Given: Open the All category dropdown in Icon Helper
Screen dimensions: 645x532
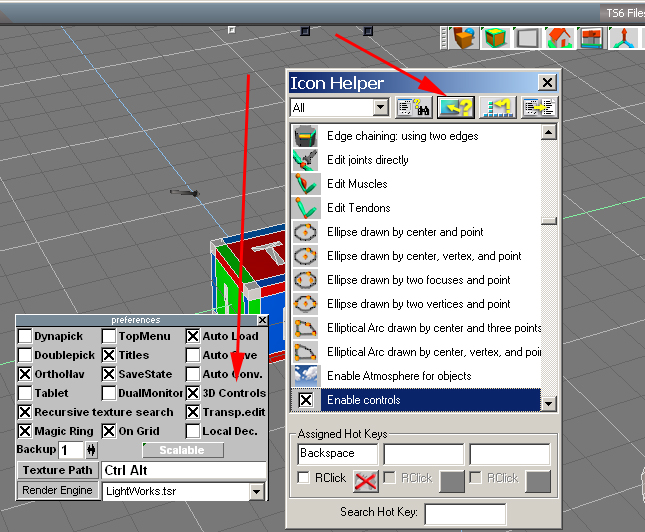Looking at the screenshot, I should click(x=381, y=108).
